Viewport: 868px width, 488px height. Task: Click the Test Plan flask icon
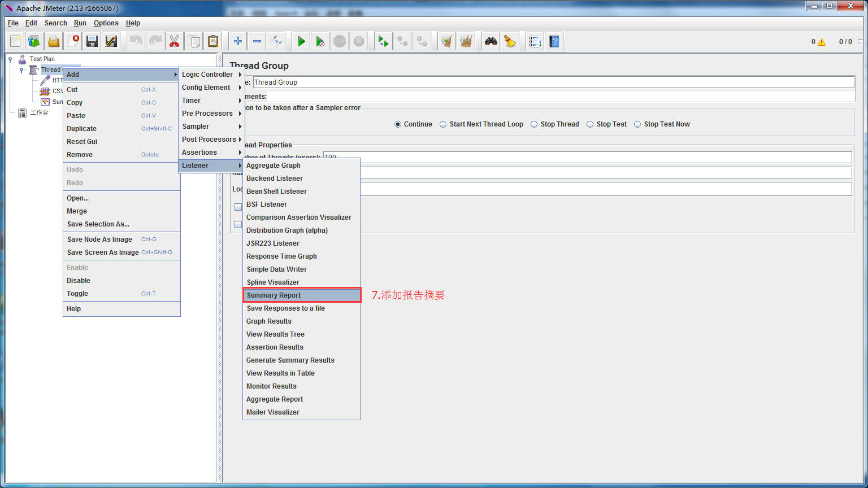(22, 59)
